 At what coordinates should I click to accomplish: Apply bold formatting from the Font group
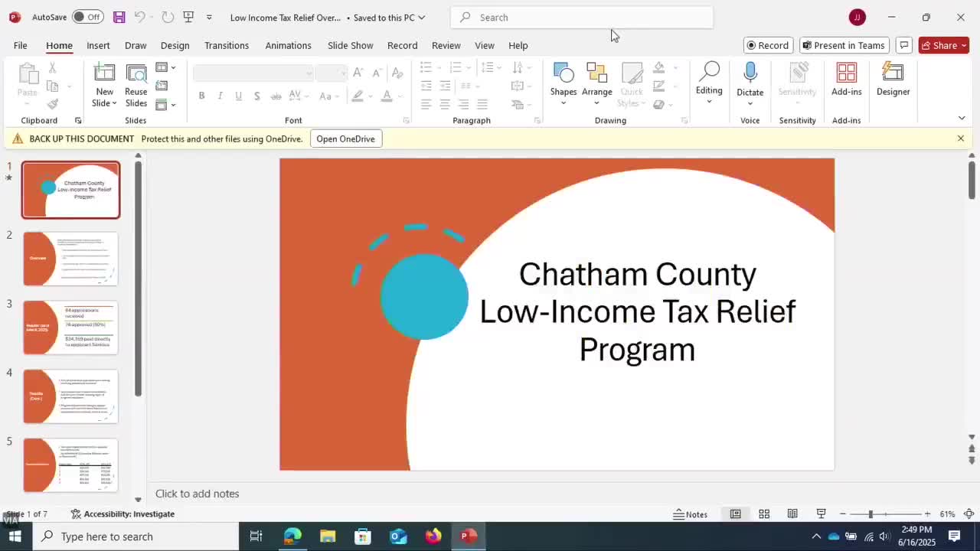click(x=201, y=96)
